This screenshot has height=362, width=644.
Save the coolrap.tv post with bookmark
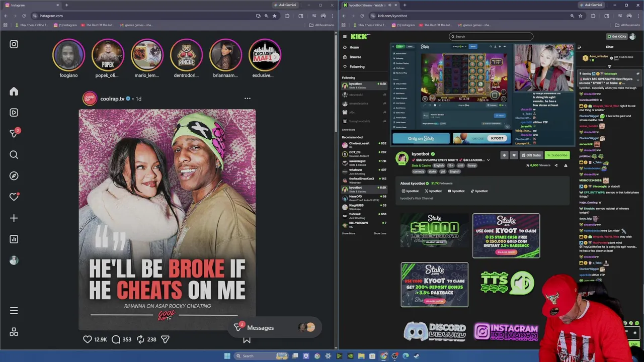pos(247,340)
